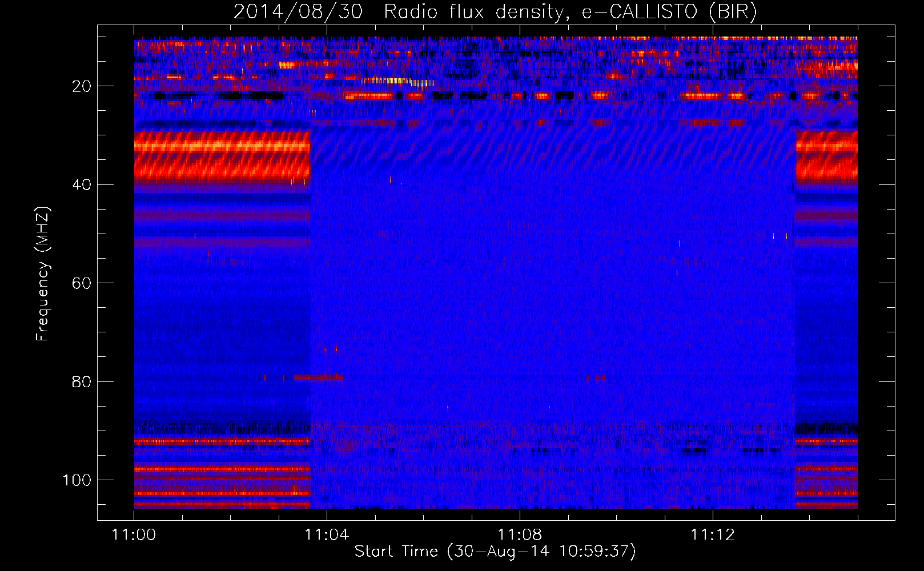
Task: Click the 80 frequency axis label
Action: (82, 381)
